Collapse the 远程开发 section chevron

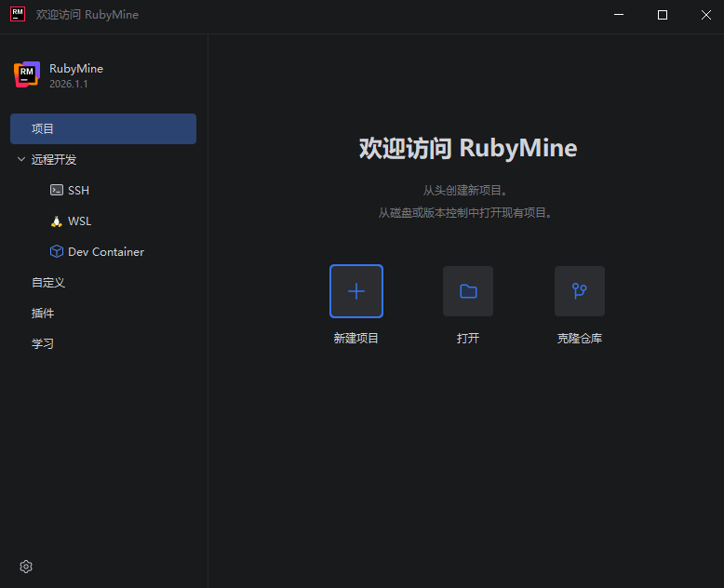pos(20,159)
